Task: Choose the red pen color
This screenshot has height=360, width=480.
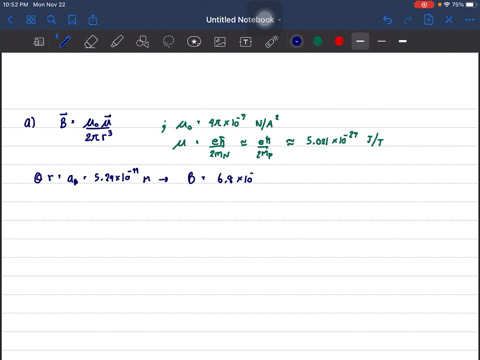Action: pos(339,41)
